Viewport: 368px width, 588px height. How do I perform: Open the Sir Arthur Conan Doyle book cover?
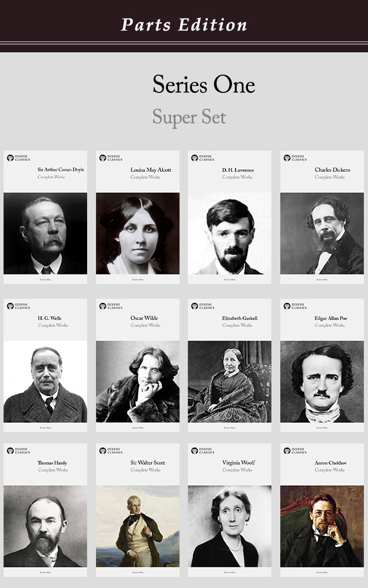click(45, 217)
